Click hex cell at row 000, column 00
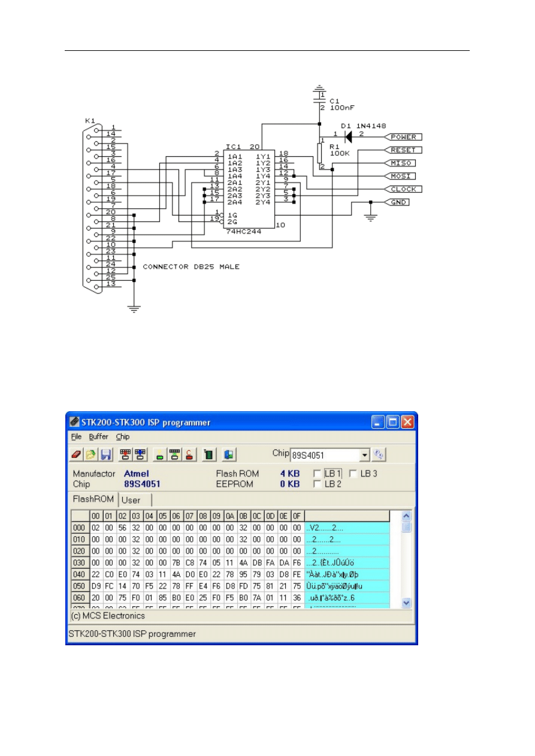 [x=95, y=528]
